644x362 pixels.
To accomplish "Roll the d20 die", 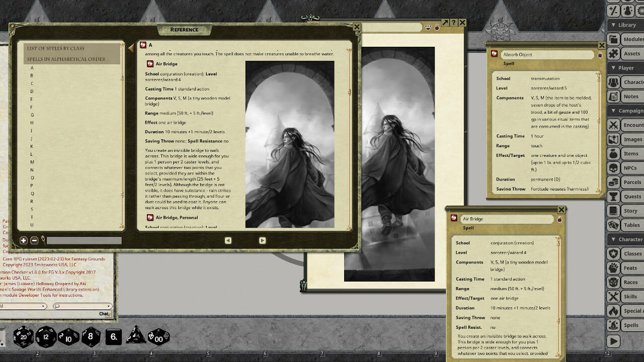I will coord(23,337).
